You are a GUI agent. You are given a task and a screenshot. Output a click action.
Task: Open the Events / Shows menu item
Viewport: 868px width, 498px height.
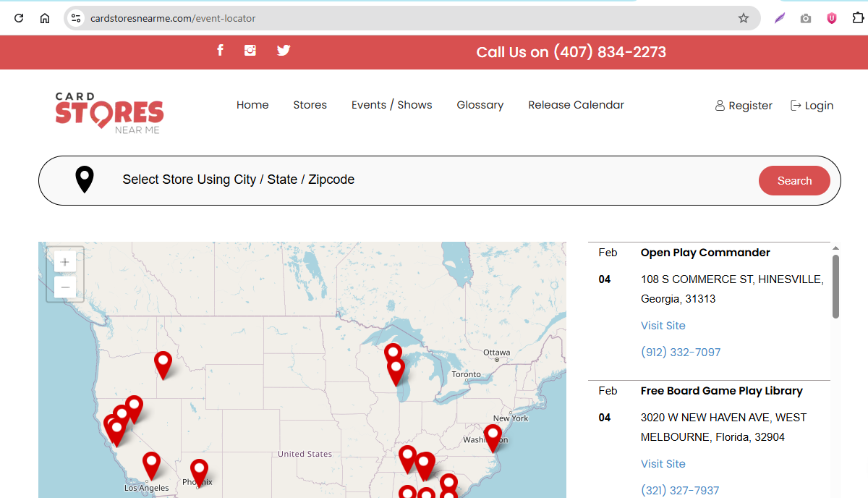(x=391, y=104)
